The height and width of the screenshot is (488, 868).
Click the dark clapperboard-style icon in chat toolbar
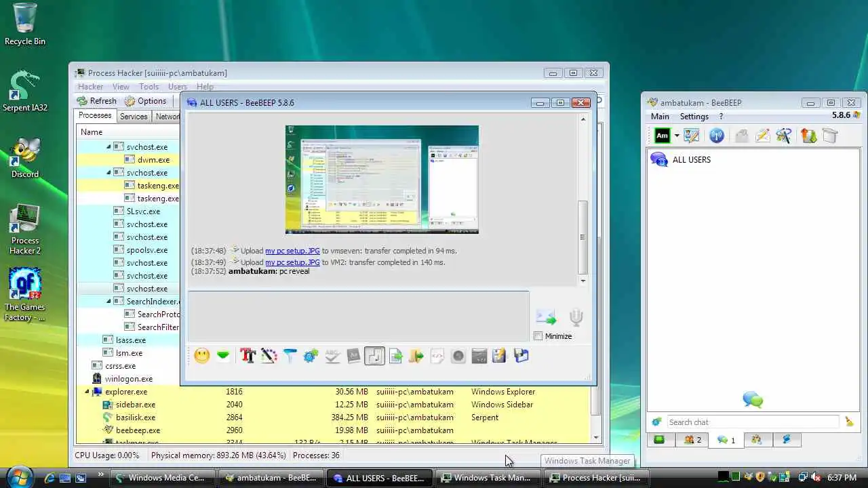pyautogui.click(x=479, y=356)
